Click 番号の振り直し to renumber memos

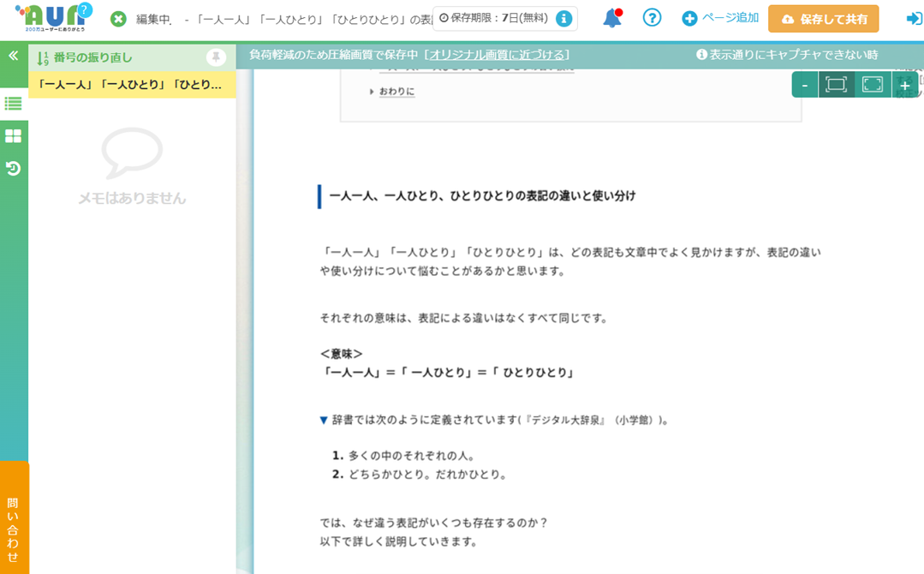click(92, 57)
